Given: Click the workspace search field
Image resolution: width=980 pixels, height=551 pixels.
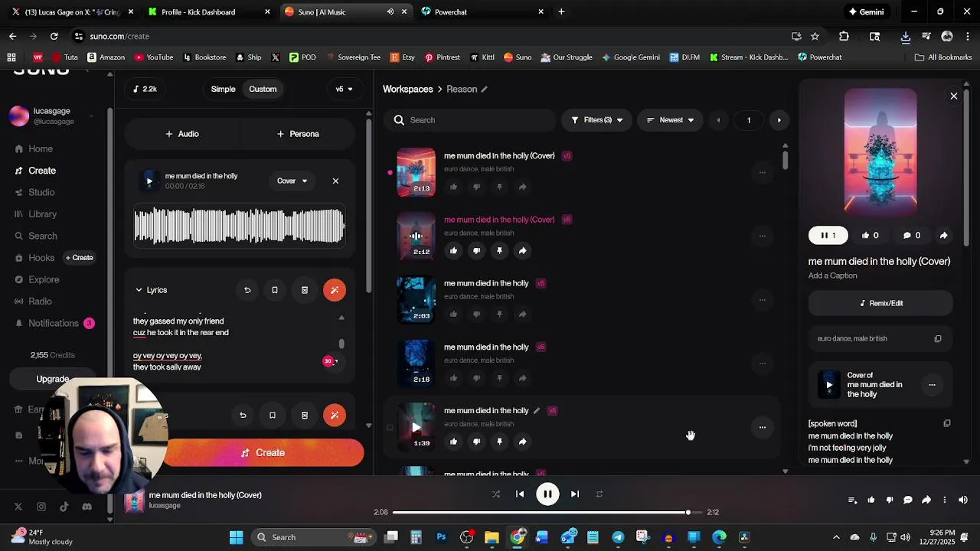Looking at the screenshot, I should [x=469, y=120].
